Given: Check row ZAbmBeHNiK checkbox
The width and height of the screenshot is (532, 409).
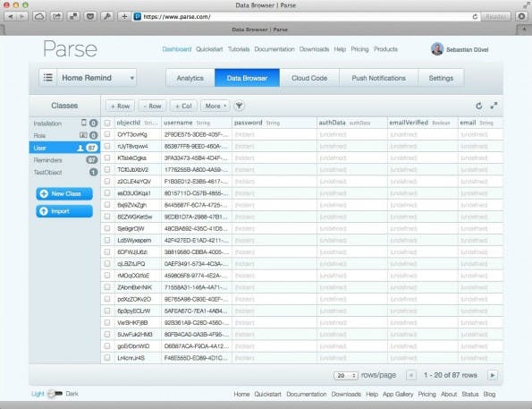Looking at the screenshot, I should tap(107, 287).
